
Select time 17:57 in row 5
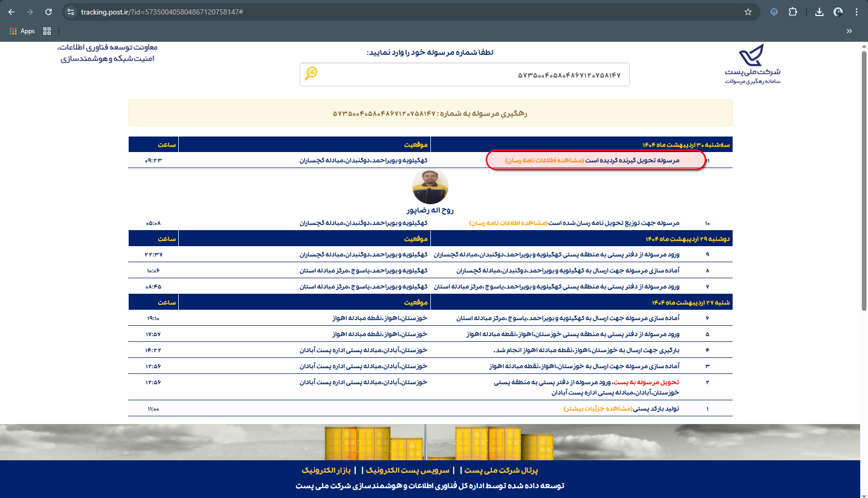point(153,334)
